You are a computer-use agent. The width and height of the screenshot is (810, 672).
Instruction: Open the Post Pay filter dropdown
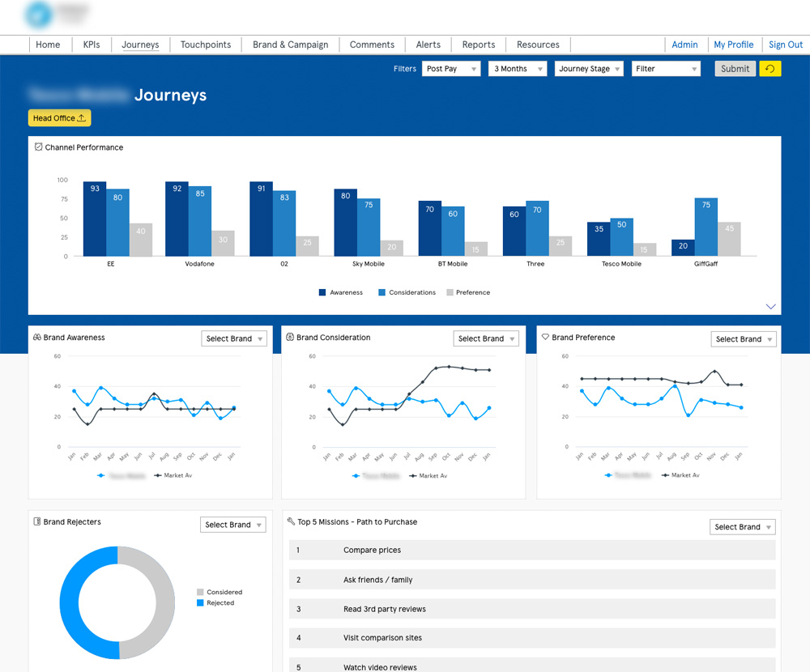click(451, 69)
